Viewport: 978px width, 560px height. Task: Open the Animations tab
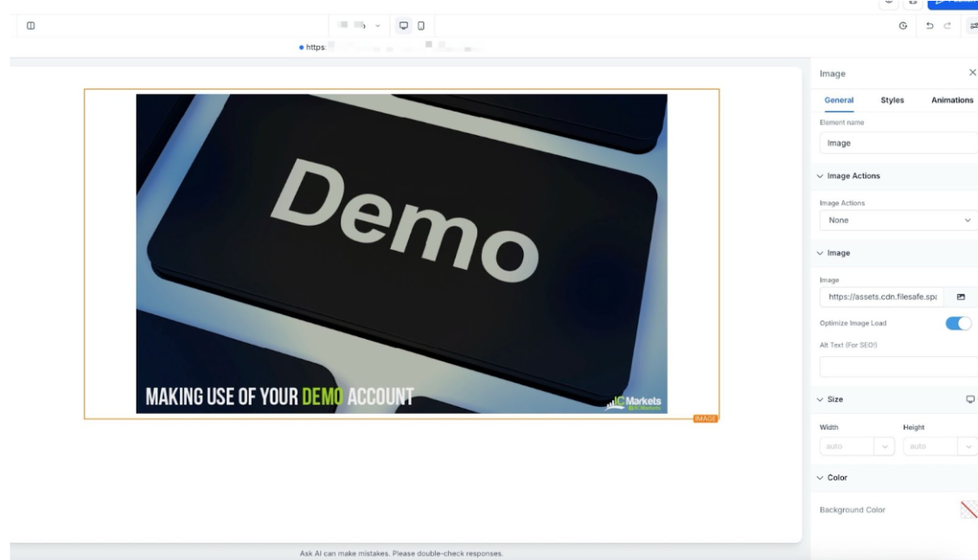951,100
